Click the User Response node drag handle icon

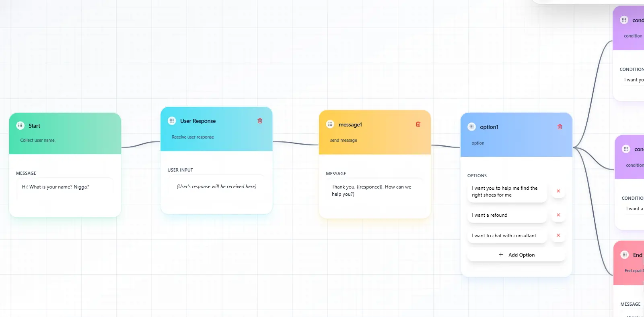pyautogui.click(x=172, y=120)
